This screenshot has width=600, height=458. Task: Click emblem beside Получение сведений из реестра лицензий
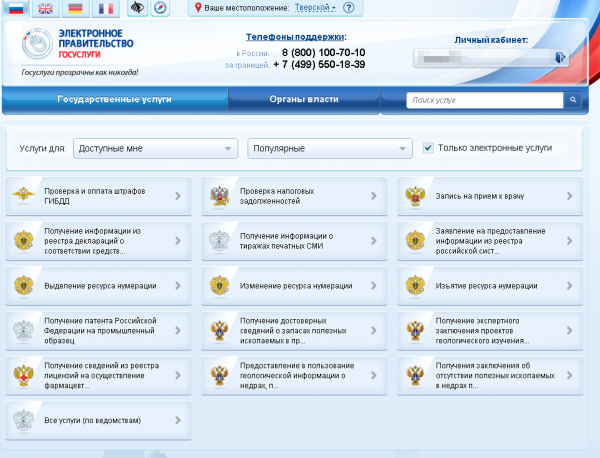[x=23, y=375]
